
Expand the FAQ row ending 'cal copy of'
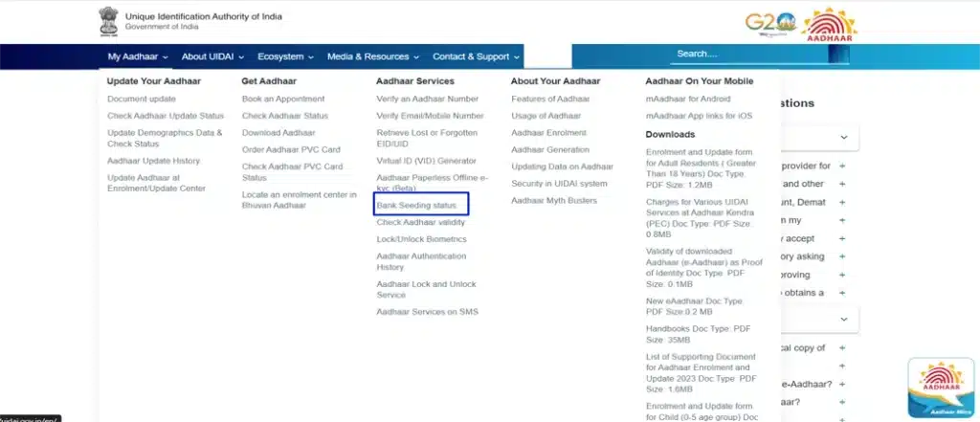click(x=842, y=348)
